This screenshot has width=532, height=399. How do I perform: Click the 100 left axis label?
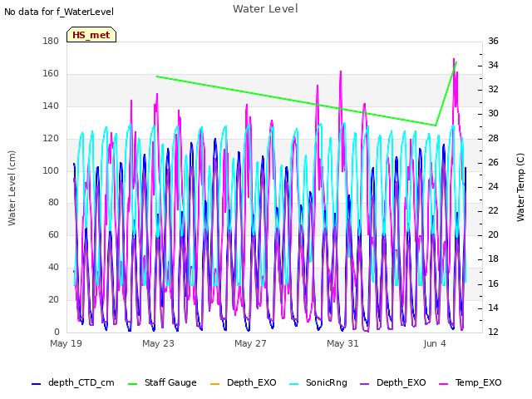[x=51, y=170]
